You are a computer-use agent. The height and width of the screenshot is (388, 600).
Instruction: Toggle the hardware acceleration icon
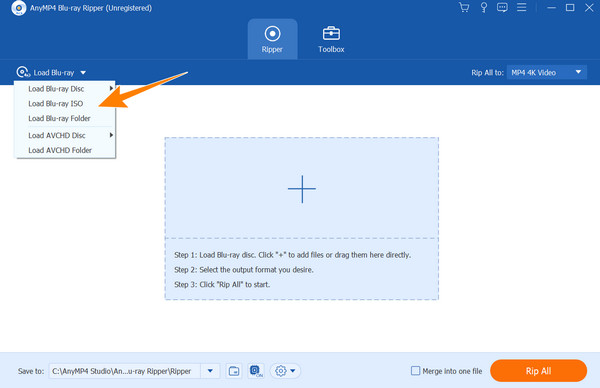pyautogui.click(x=256, y=371)
